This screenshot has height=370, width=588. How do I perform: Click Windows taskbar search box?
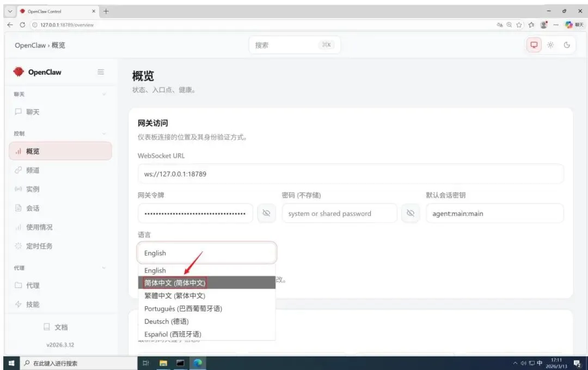(x=78, y=363)
